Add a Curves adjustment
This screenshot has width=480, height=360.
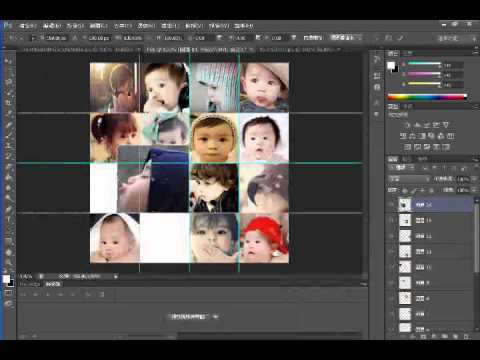point(426,125)
